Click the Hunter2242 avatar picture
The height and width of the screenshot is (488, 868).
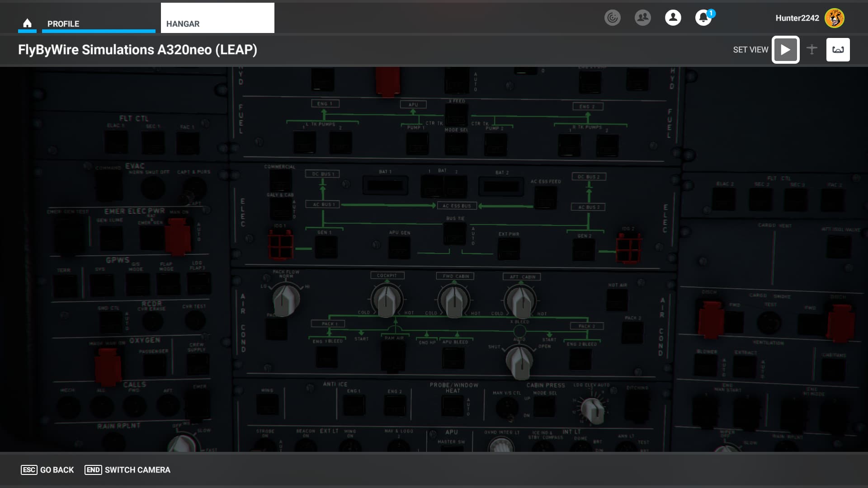(834, 18)
